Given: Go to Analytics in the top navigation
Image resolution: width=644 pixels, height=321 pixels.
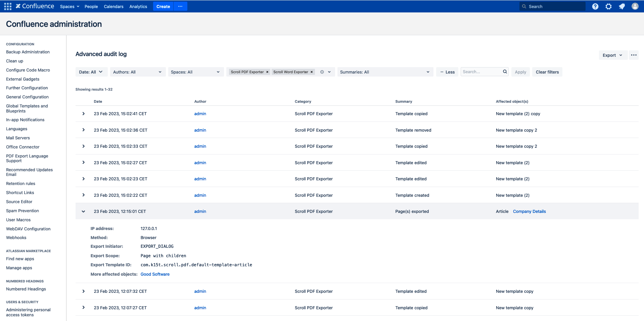Looking at the screenshot, I should (138, 6).
